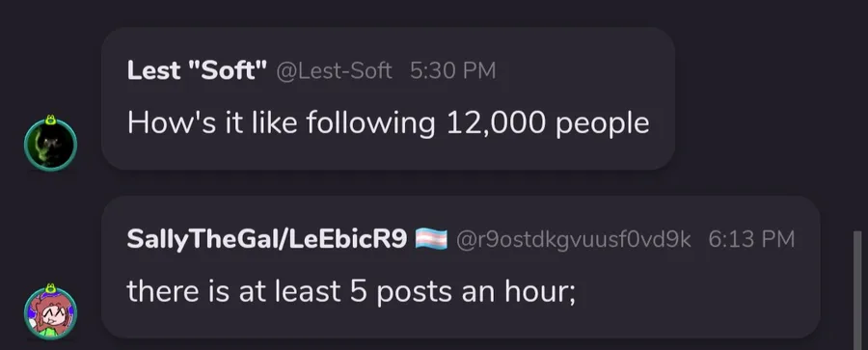Select message "How's it like following 12,000 people"
The width and height of the screenshot is (868, 350).
pyautogui.click(x=388, y=123)
